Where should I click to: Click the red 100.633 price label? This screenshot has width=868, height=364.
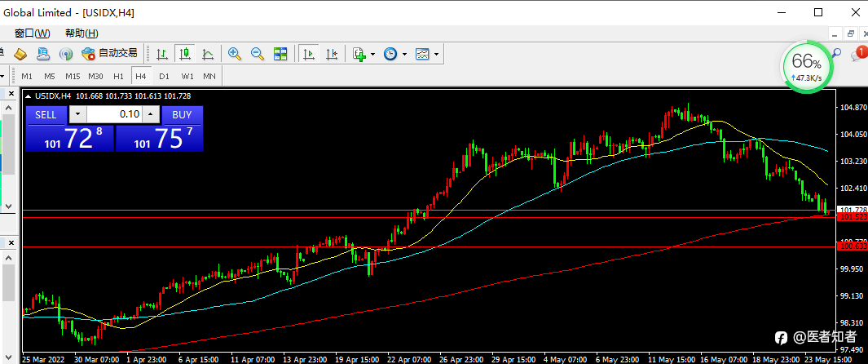(x=853, y=246)
